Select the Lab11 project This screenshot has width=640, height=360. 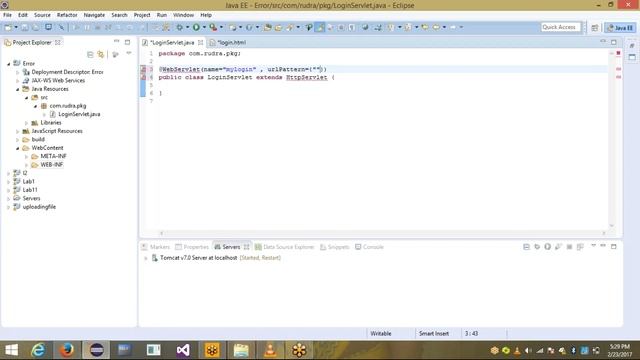(x=30, y=190)
